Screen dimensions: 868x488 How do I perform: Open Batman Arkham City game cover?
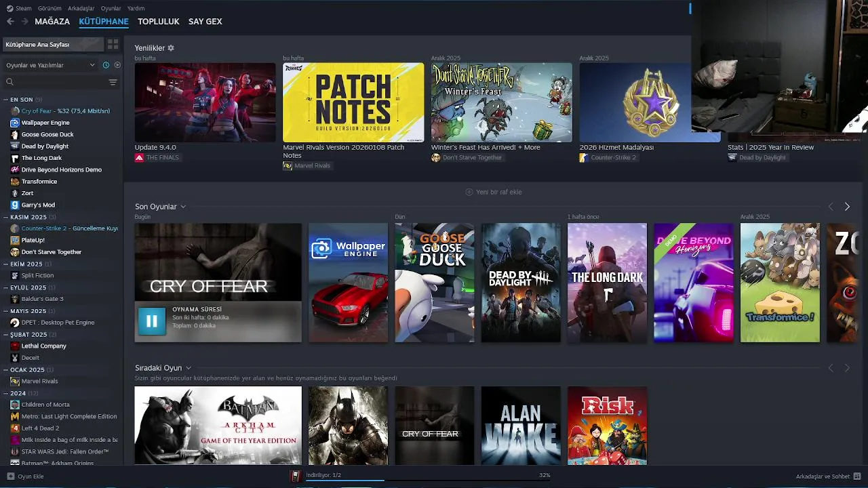coord(218,426)
